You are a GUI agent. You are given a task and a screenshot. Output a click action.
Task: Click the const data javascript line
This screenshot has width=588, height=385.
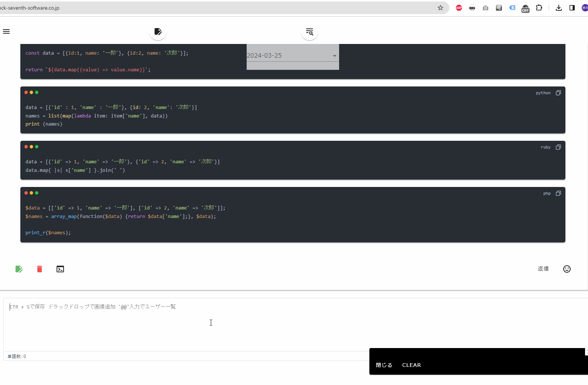pyautogui.click(x=107, y=53)
